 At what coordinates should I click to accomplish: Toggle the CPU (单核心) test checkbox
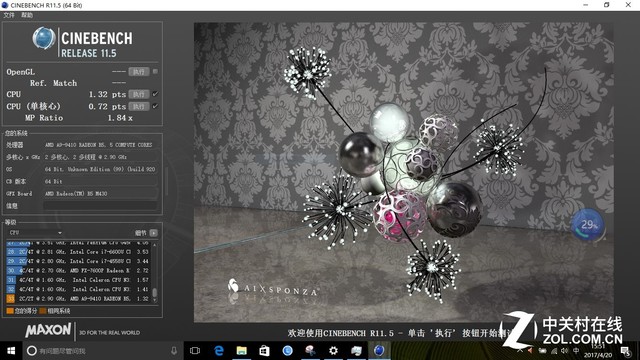155,106
